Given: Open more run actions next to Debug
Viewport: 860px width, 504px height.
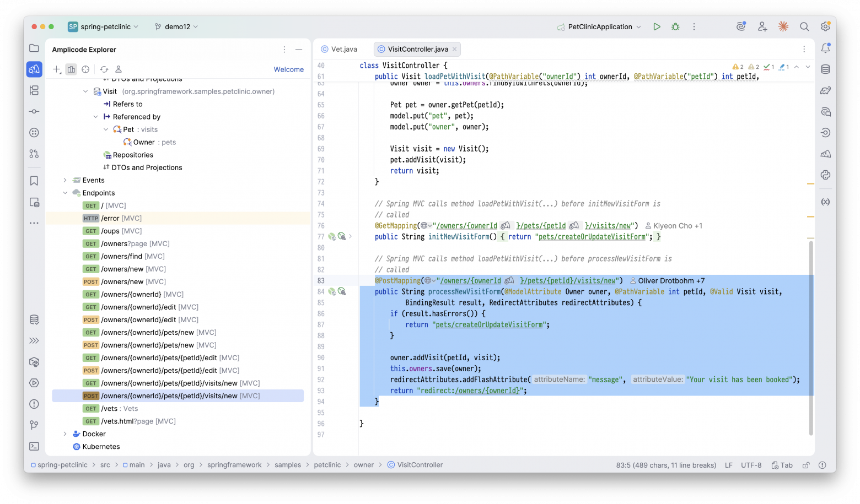Looking at the screenshot, I should pyautogui.click(x=694, y=26).
